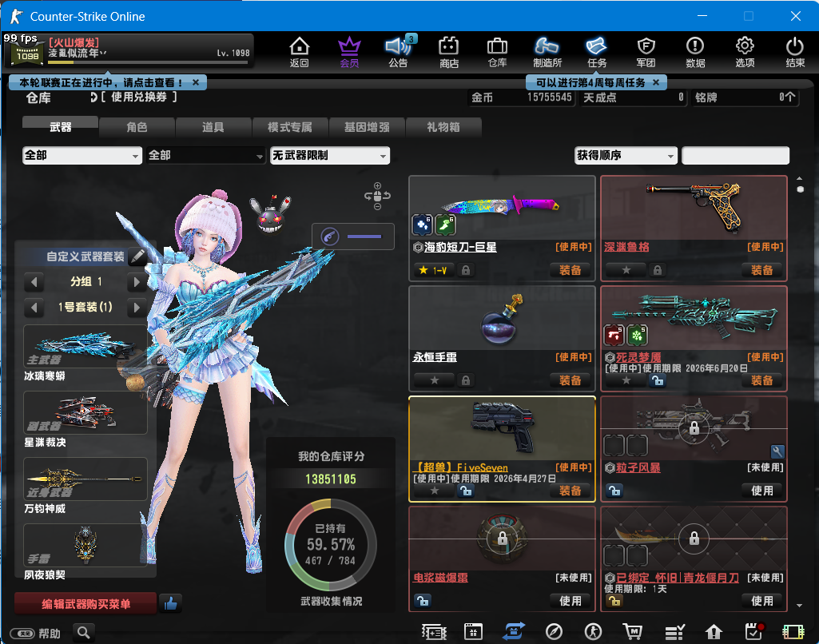819x644 pixels.
Task: Click the 结束 power icon
Action: 795,52
